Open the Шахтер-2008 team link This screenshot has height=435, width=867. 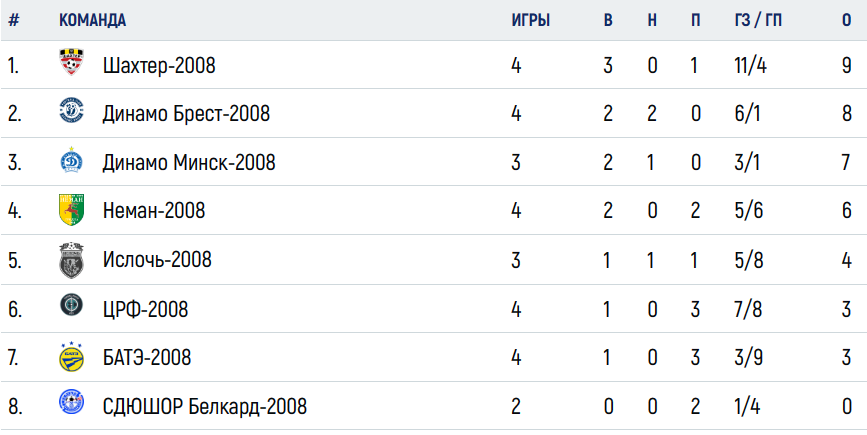click(x=159, y=66)
